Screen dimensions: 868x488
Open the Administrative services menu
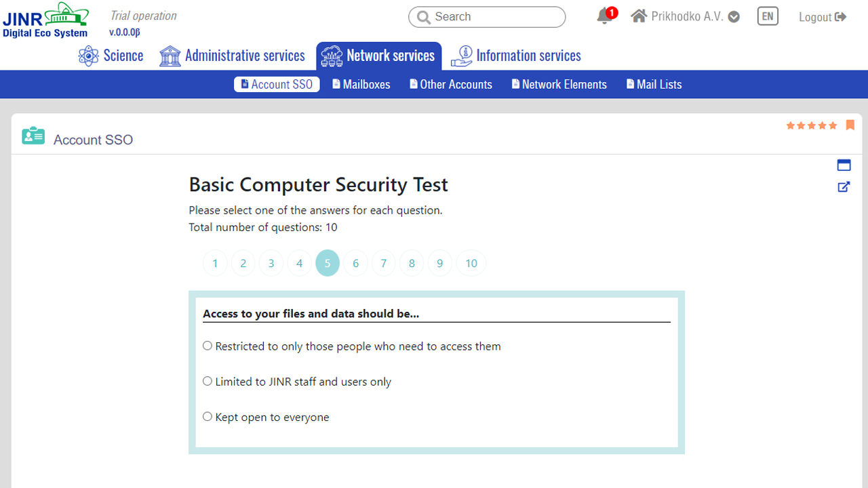tap(232, 56)
